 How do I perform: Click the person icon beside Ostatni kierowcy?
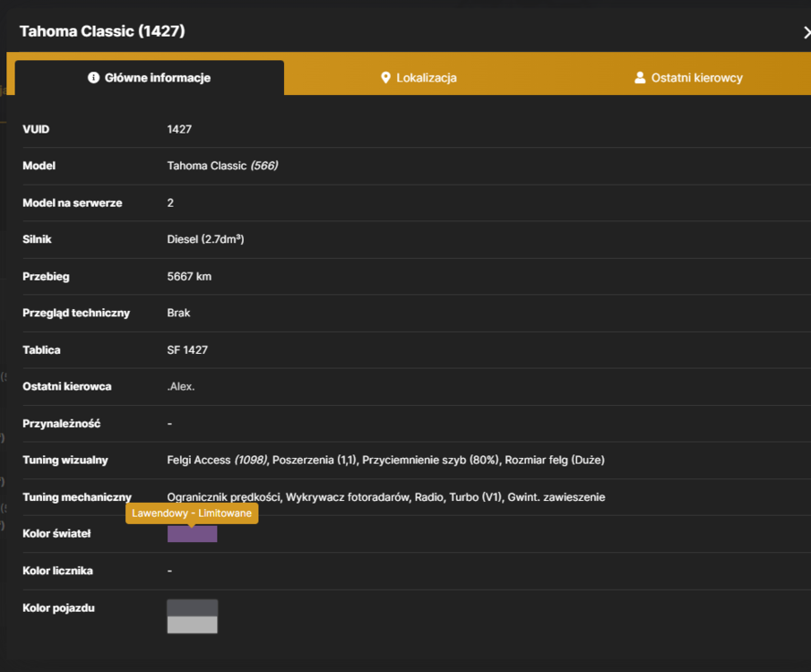(640, 78)
